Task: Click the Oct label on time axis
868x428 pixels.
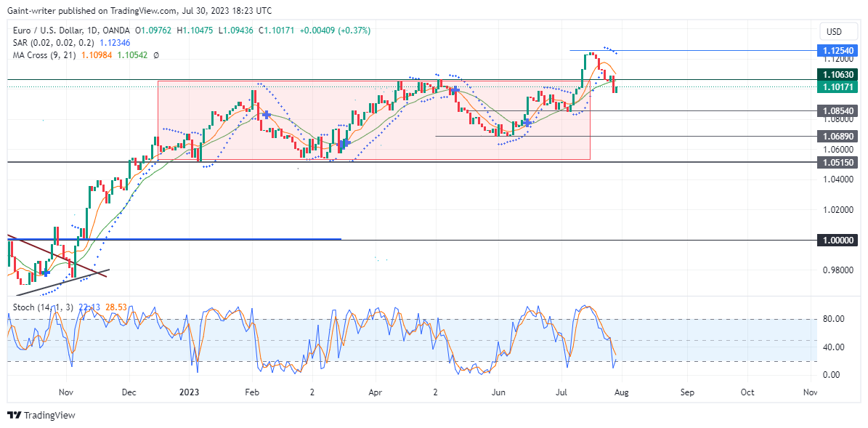Action: click(x=747, y=392)
